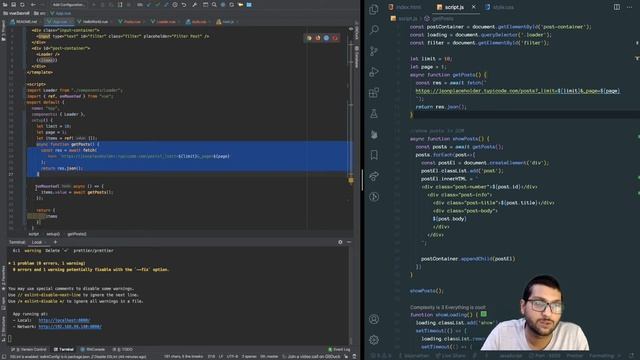Open the TODO tool window

click(x=122, y=349)
